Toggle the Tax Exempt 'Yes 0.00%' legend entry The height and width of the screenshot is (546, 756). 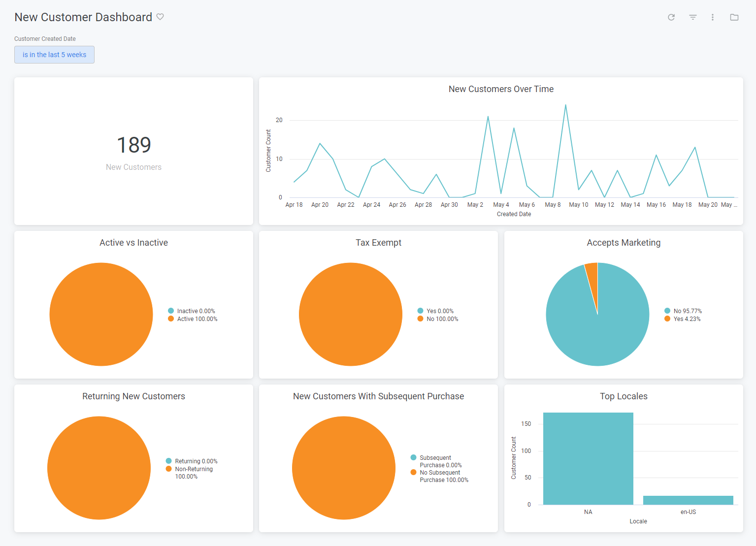point(435,311)
